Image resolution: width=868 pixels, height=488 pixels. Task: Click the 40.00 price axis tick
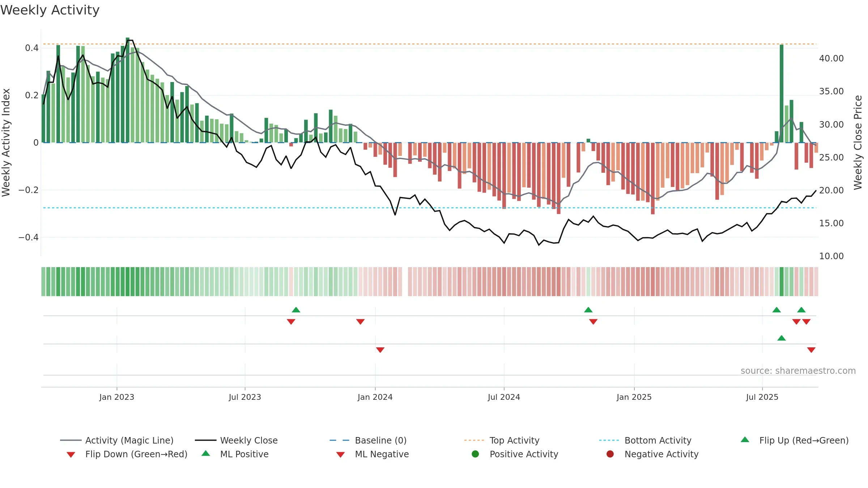point(831,58)
